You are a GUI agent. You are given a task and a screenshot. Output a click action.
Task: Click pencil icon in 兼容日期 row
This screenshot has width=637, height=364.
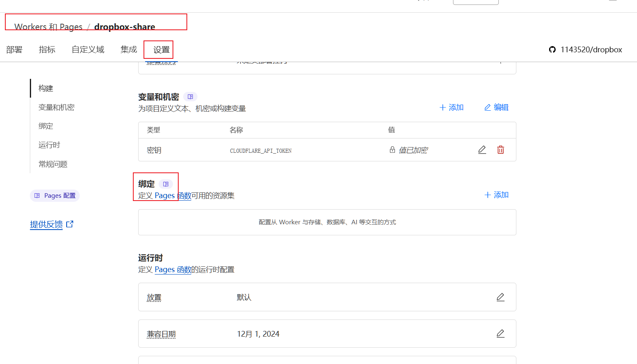click(500, 334)
